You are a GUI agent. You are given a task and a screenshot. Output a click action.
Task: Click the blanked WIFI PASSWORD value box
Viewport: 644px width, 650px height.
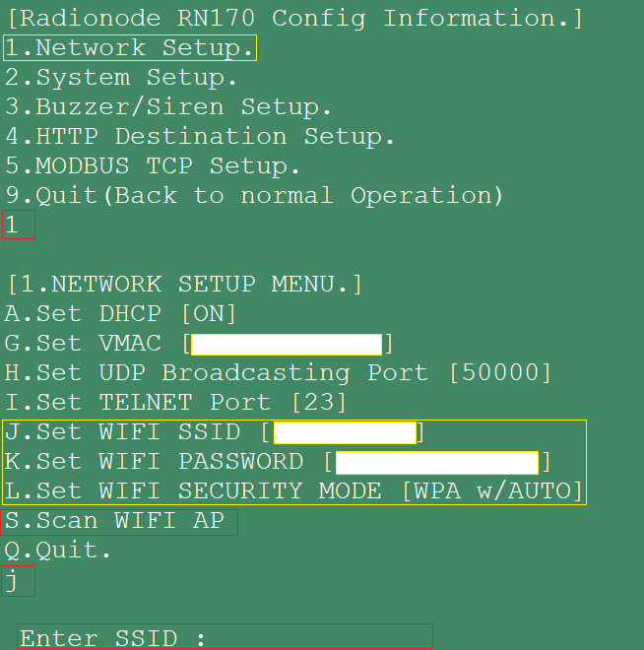click(x=437, y=463)
